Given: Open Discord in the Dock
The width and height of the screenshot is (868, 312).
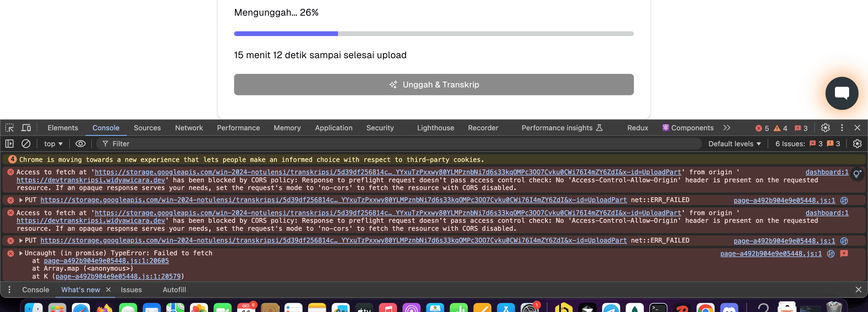Looking at the screenshot, I should coord(729,308).
